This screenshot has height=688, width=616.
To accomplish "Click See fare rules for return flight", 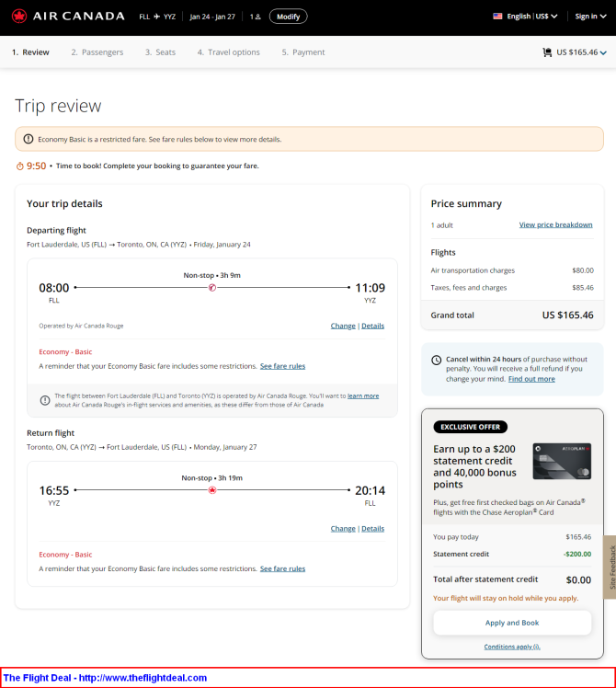I will click(282, 568).
